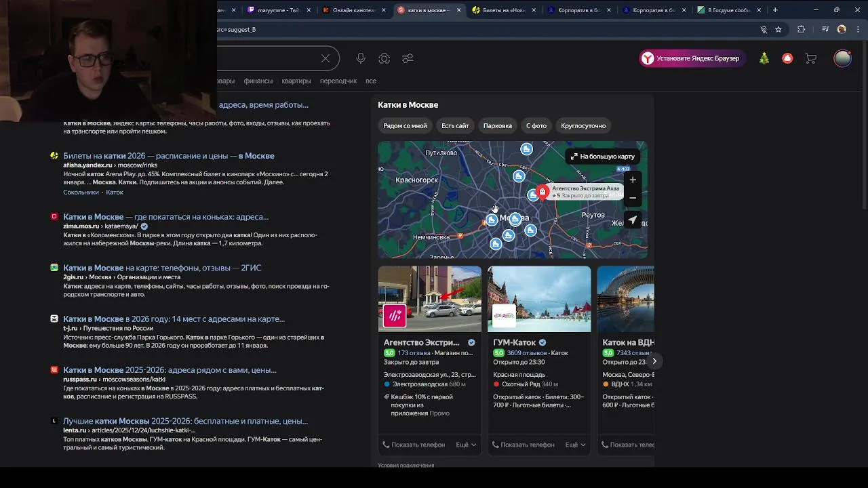The height and width of the screenshot is (488, 868).
Task: Click verified badge next to ГУМ-Каток
Action: [x=542, y=343]
